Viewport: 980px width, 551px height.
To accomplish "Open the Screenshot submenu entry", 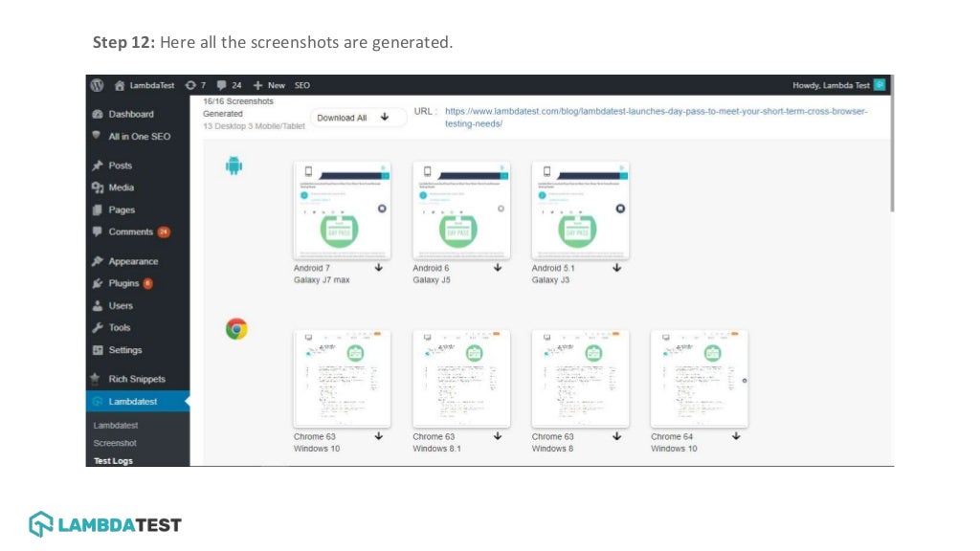I will click(x=115, y=443).
